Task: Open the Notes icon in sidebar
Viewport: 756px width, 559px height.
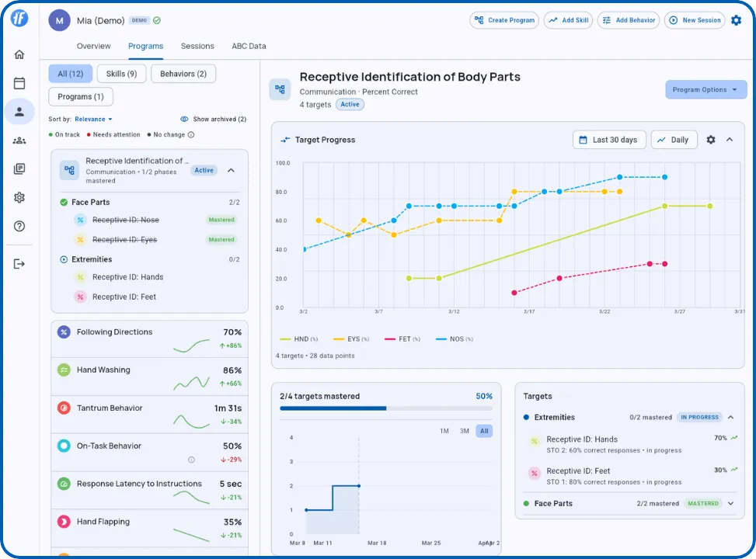Action: (x=19, y=168)
